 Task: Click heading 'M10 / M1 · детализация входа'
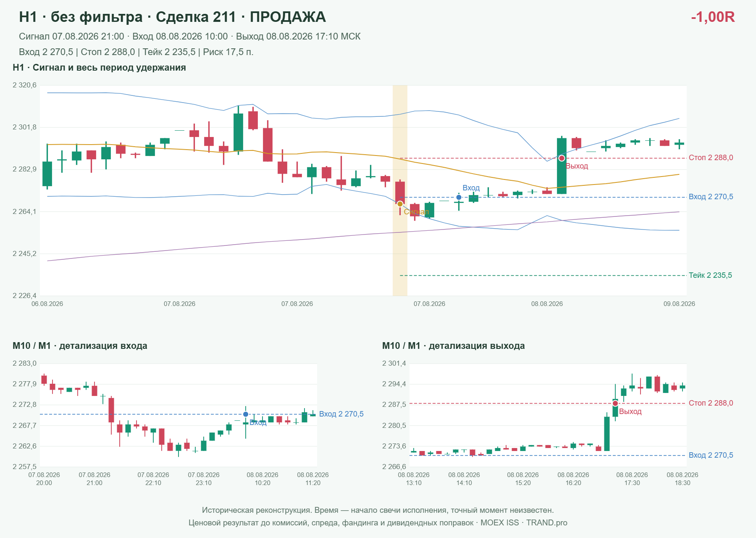[x=80, y=346]
